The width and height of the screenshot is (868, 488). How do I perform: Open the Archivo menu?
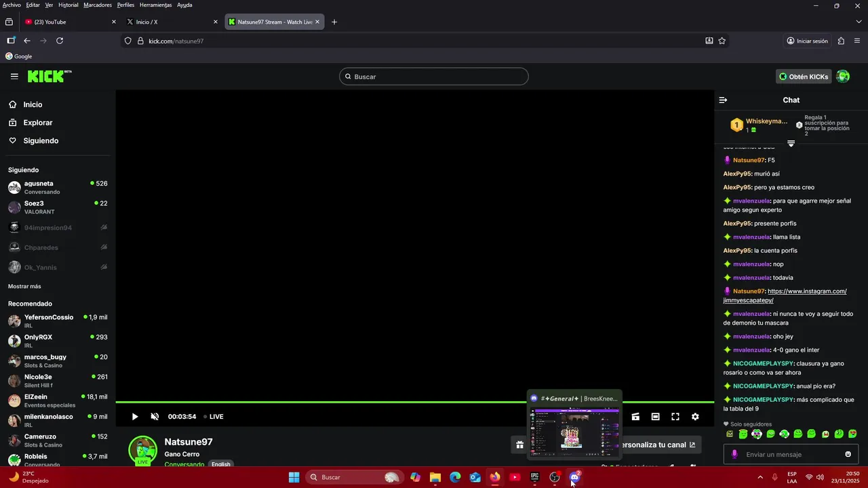click(12, 5)
